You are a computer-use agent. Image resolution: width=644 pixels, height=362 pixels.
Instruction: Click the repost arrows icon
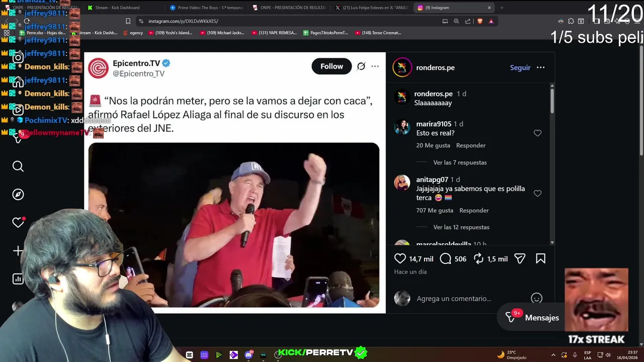pos(478,258)
